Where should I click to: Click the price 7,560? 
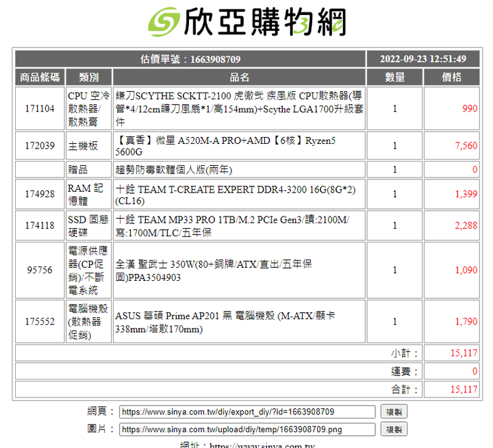(x=466, y=146)
